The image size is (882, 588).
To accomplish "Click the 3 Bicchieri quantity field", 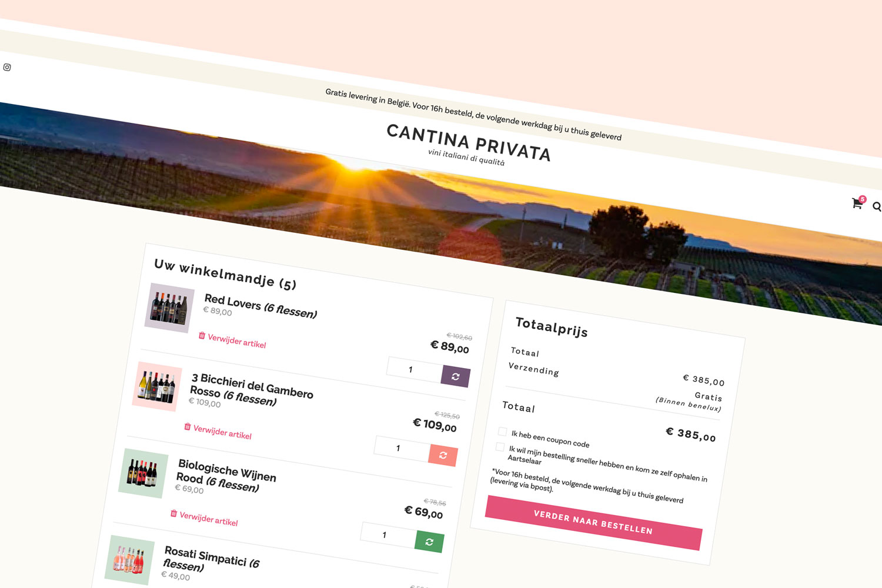I will [x=402, y=448].
